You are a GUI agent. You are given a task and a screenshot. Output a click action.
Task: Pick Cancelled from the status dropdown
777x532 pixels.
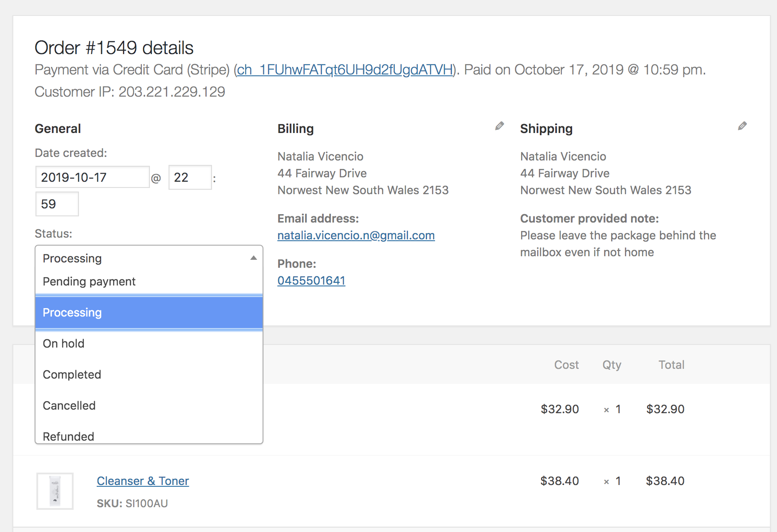69,406
